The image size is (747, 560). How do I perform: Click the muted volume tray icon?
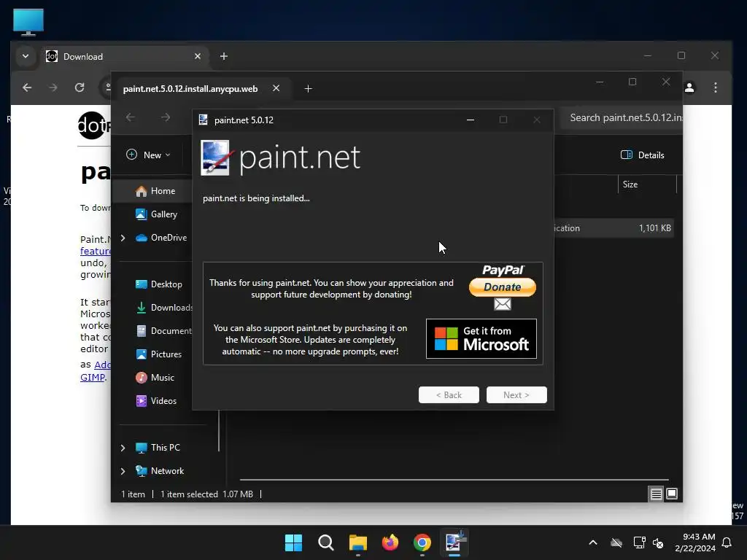point(658,542)
